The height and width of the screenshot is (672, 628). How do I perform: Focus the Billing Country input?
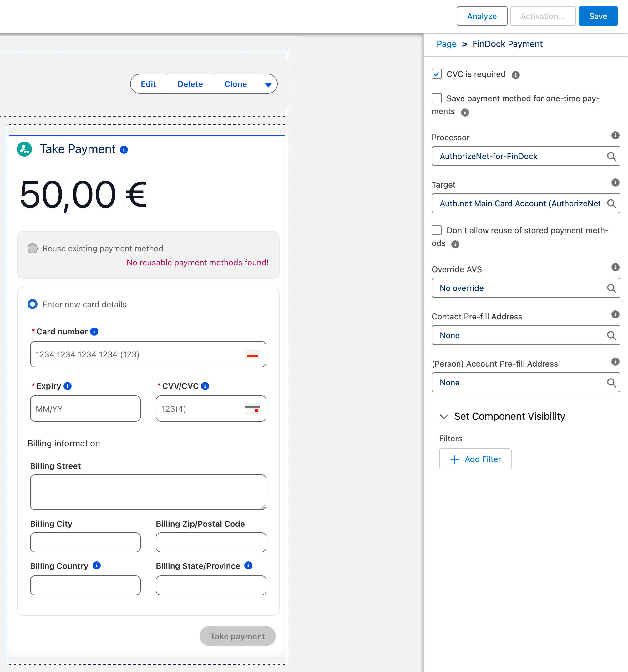(x=85, y=585)
